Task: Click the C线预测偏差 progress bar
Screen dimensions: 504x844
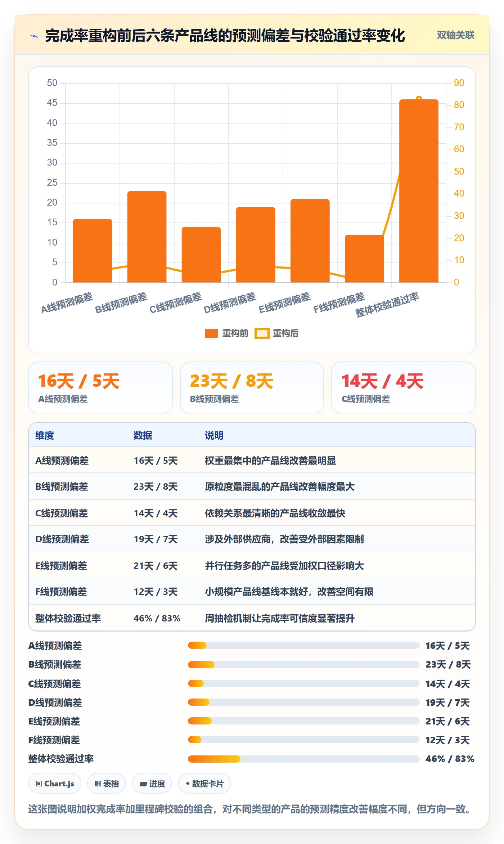Action: [303, 683]
